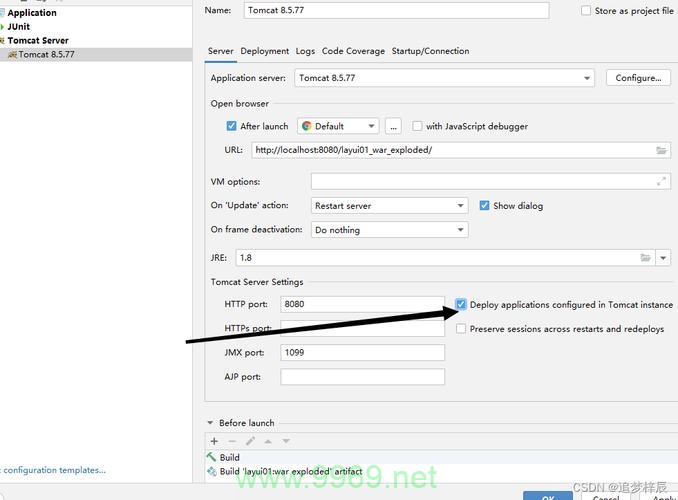This screenshot has width=678, height=500.
Task: Click the HTTPs port field
Action: tap(362, 328)
